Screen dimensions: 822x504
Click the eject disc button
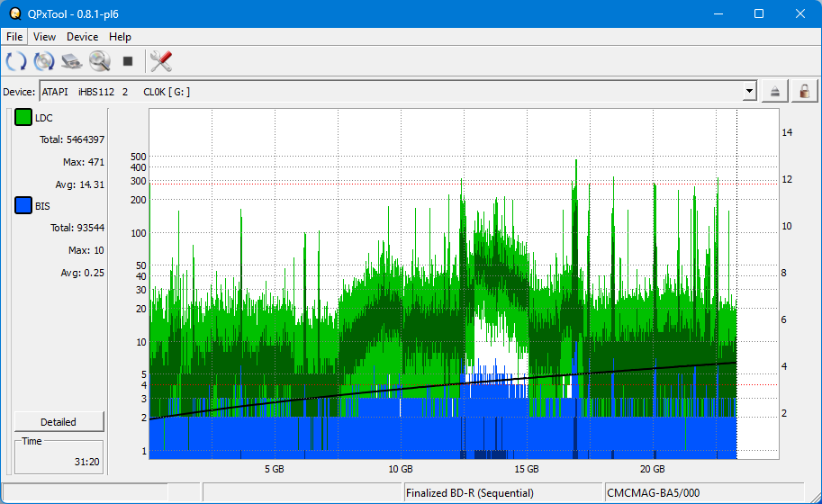(x=775, y=92)
